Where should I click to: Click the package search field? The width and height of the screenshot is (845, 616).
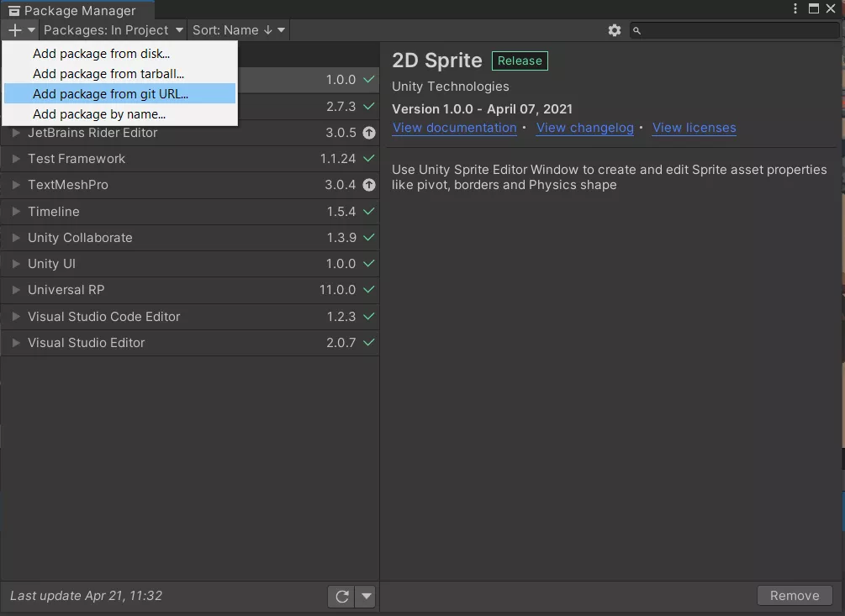740,30
